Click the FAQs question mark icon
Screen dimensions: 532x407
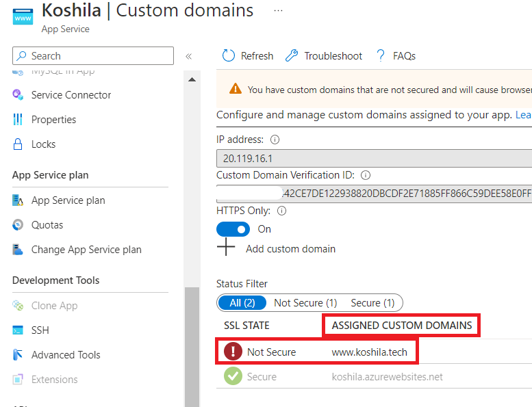[381, 55]
